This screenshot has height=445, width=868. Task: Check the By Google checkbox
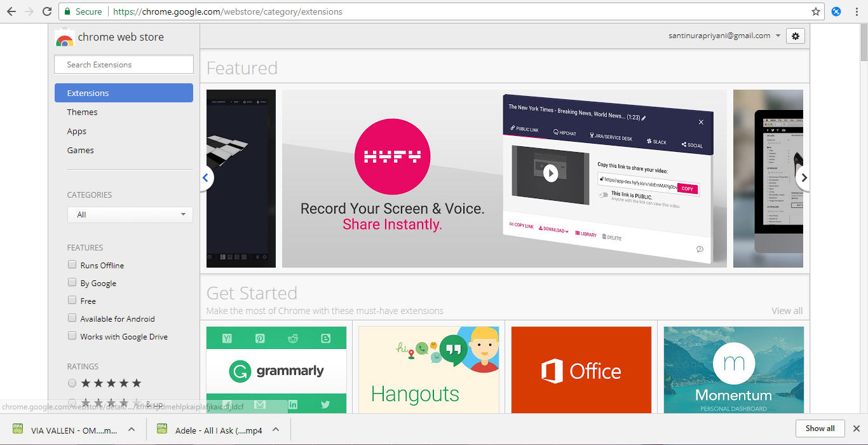[x=72, y=282]
